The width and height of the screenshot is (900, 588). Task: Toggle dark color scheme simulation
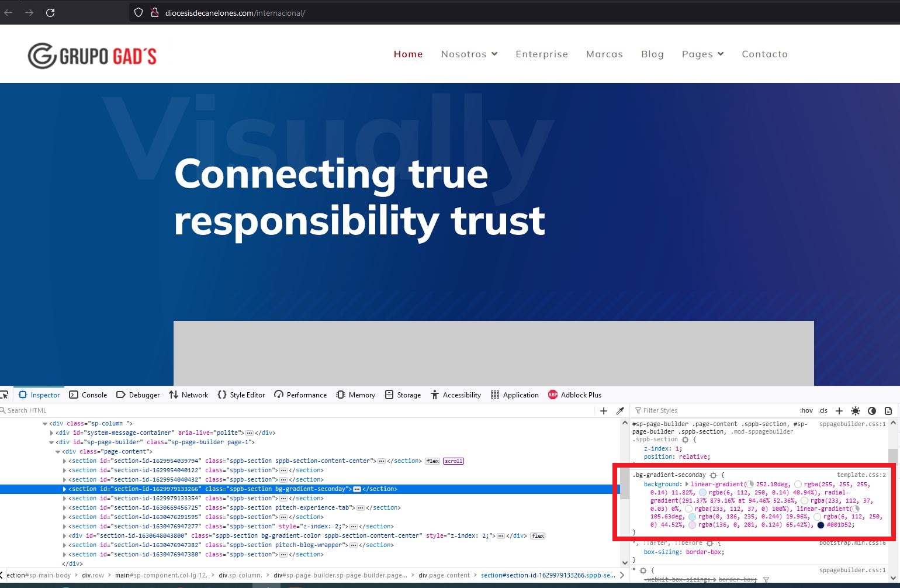point(872,410)
